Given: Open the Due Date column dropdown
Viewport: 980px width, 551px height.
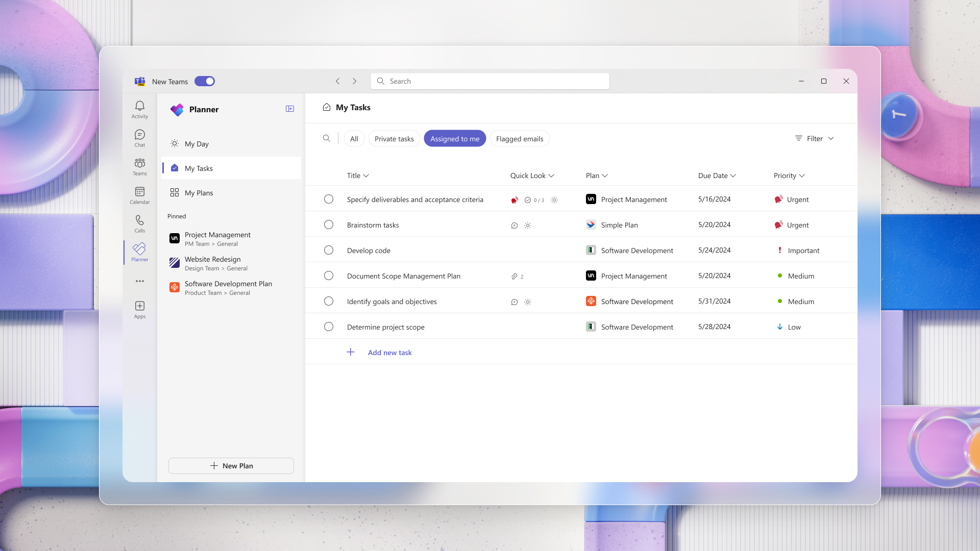Looking at the screenshot, I should [717, 176].
